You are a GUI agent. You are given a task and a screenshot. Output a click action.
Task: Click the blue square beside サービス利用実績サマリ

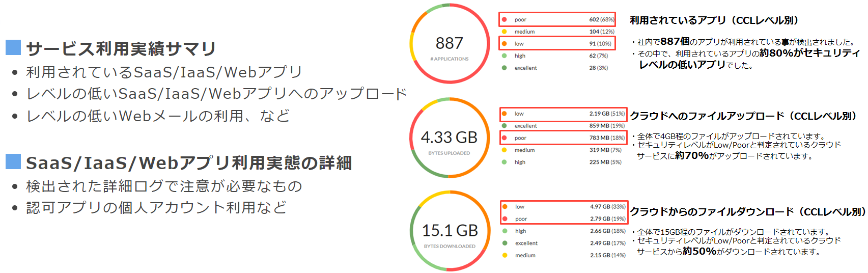13,47
